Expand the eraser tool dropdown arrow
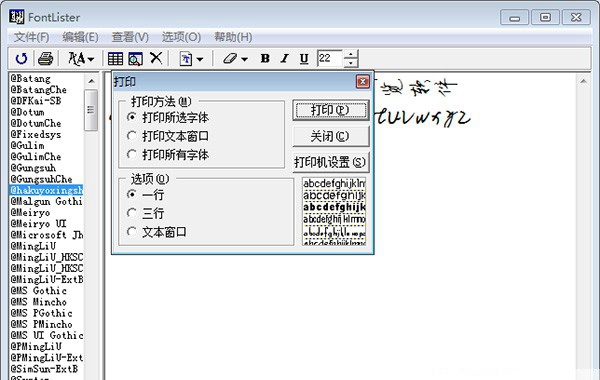The height and width of the screenshot is (380, 600). tap(245, 59)
